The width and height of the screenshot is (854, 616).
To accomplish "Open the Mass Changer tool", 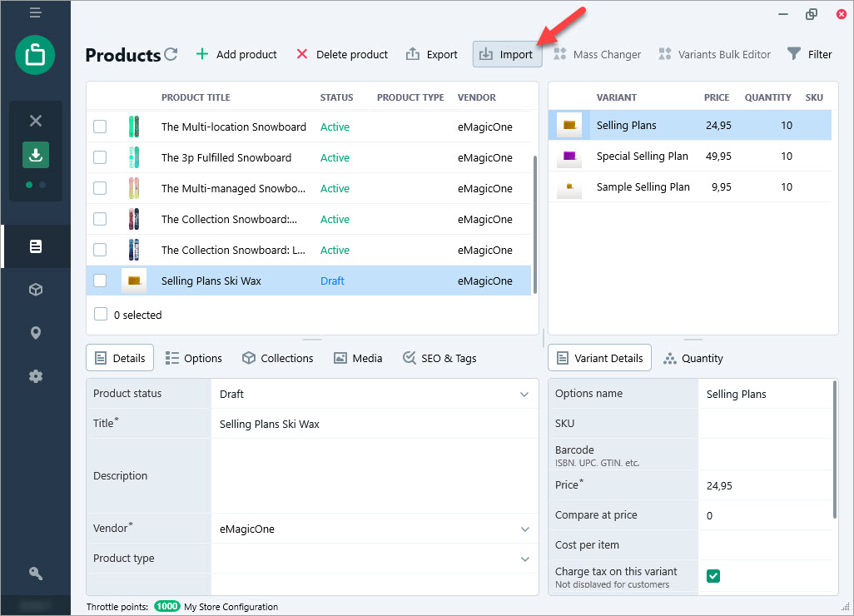I will pyautogui.click(x=598, y=54).
